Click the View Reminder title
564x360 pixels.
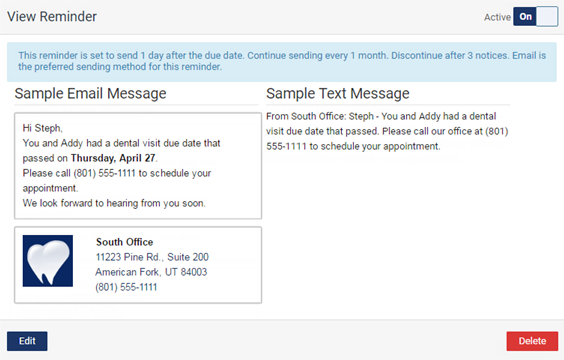(x=52, y=17)
